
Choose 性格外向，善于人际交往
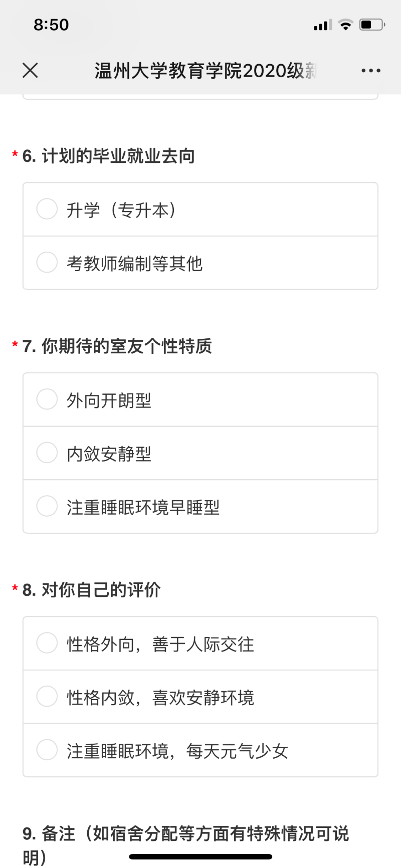[47, 643]
